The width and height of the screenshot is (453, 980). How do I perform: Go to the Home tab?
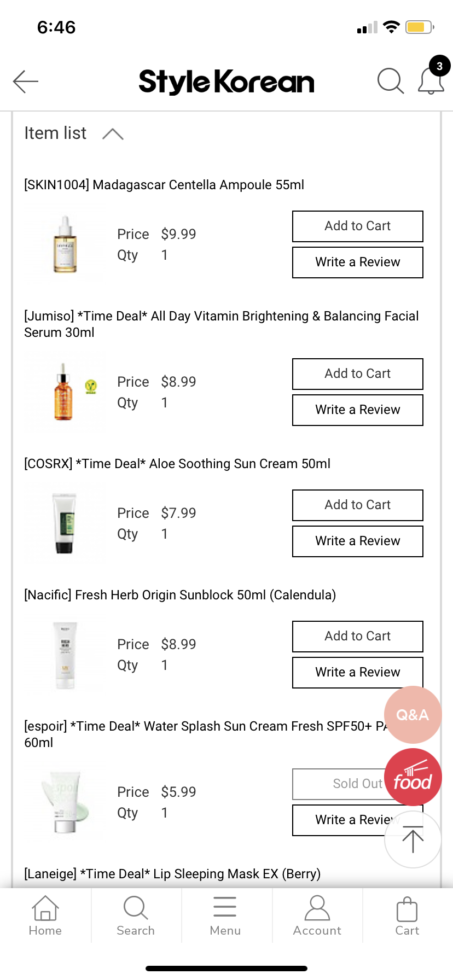coord(45,915)
